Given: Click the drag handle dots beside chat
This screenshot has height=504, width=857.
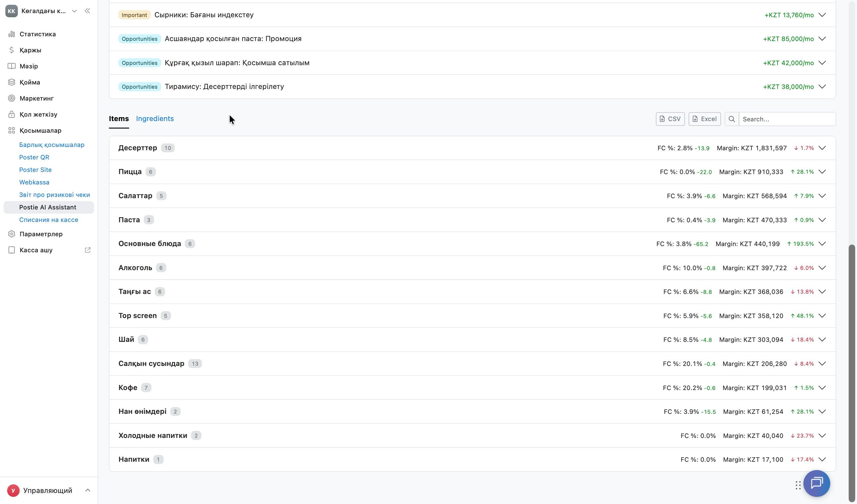Looking at the screenshot, I should point(798,485).
